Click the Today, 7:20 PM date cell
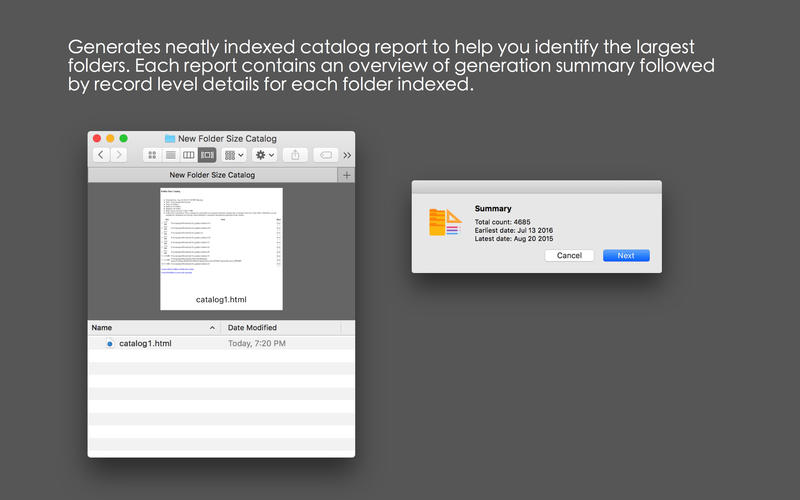The height and width of the screenshot is (500, 800). pos(257,343)
